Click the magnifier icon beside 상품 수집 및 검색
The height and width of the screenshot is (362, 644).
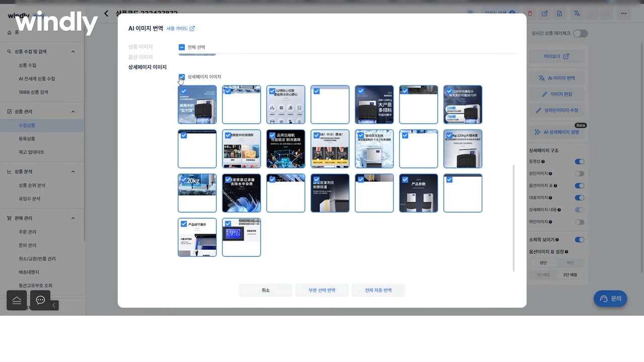click(10, 51)
